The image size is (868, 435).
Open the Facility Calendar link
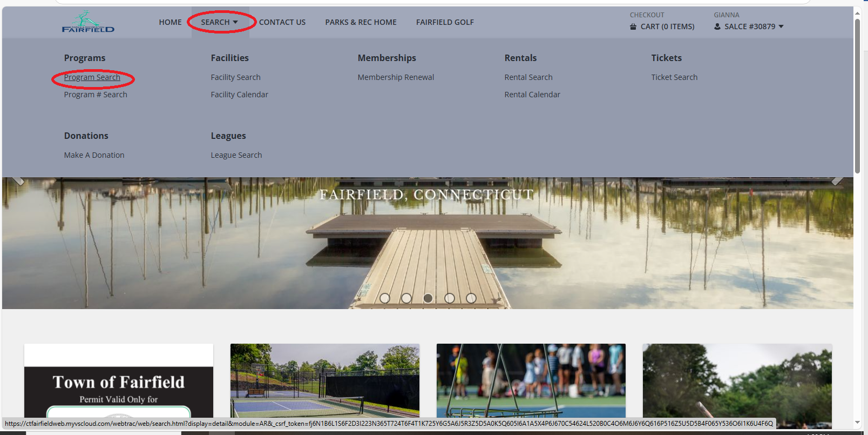point(239,95)
